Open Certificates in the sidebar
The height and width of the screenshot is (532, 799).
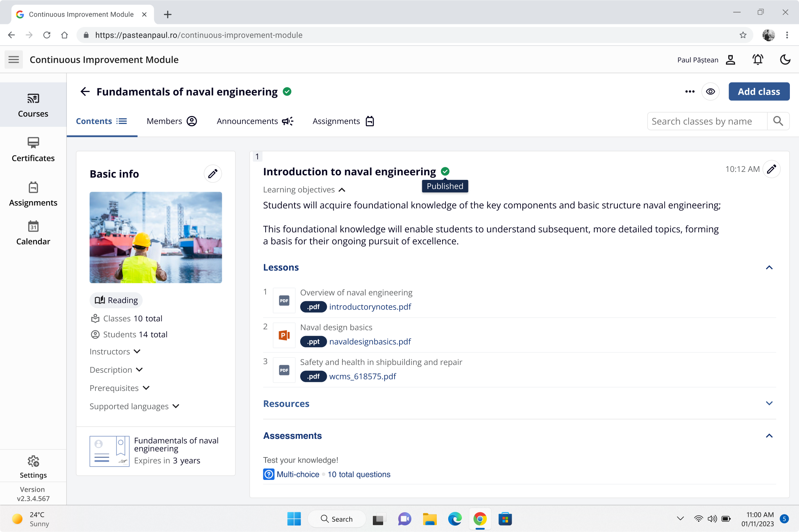tap(33, 149)
